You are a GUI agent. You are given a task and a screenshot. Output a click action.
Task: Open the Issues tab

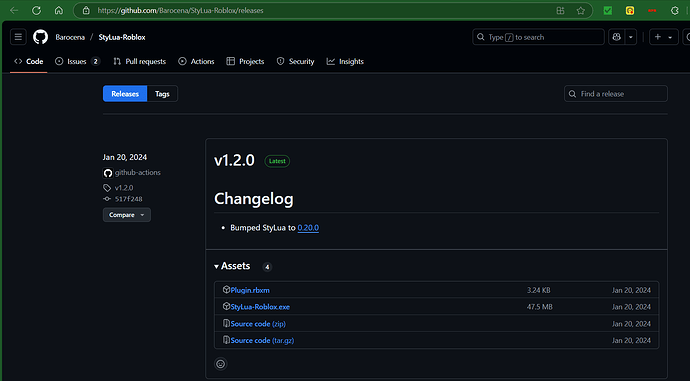pos(77,62)
